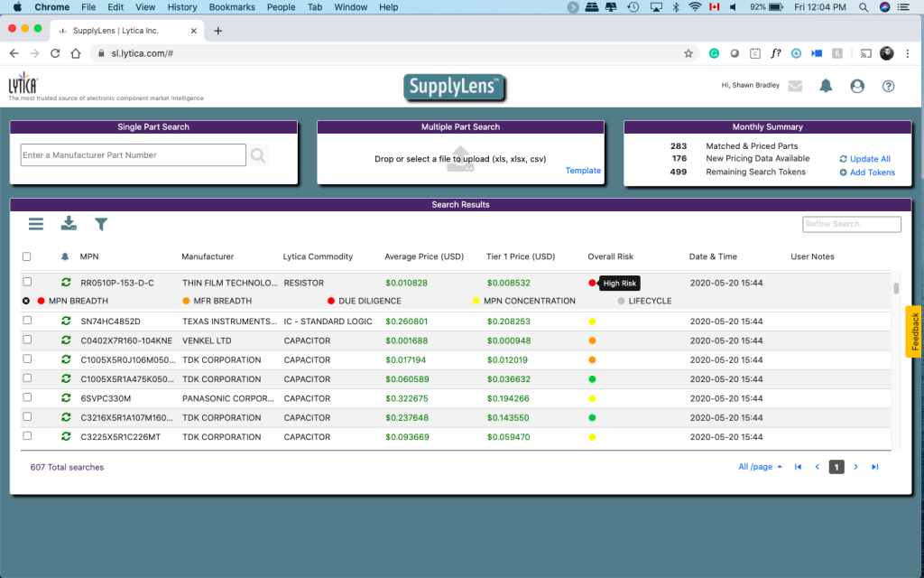The height and width of the screenshot is (578, 924).
Task: Click the Feedback side button
Action: [914, 331]
